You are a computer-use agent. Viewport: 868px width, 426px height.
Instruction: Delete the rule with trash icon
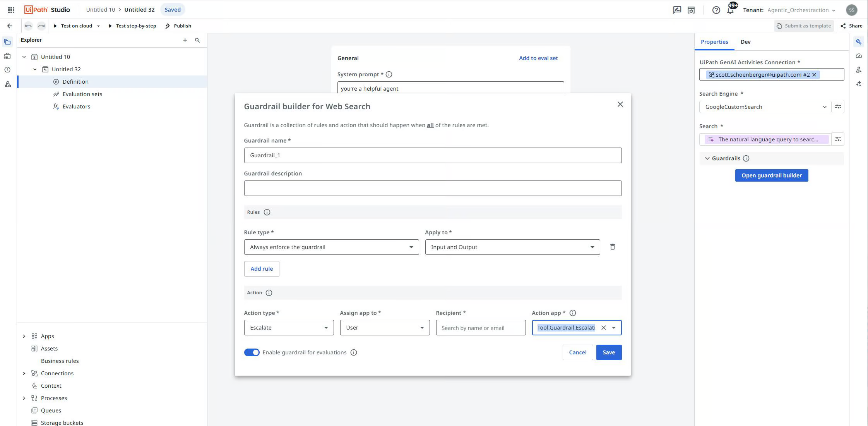[x=613, y=247]
